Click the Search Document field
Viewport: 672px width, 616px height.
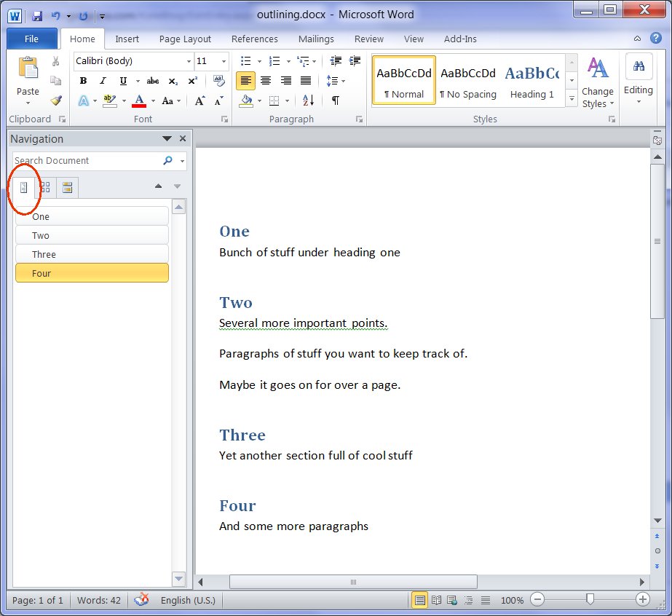coord(87,161)
